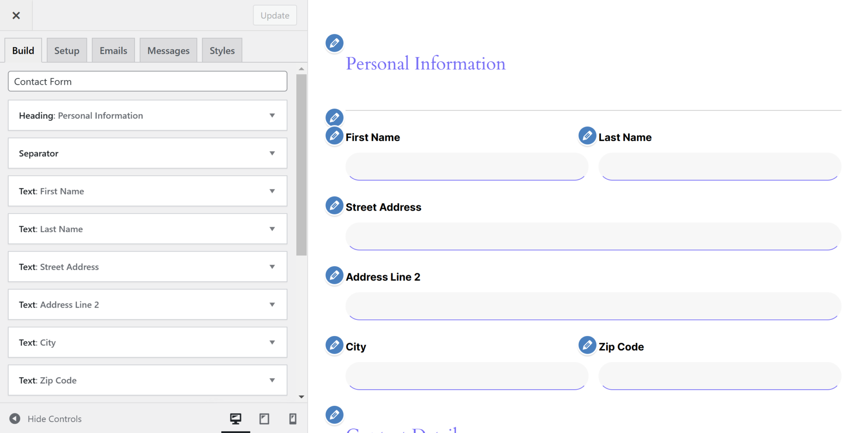Click the Update button
This screenshot has height=433, width=868.
pos(275,15)
